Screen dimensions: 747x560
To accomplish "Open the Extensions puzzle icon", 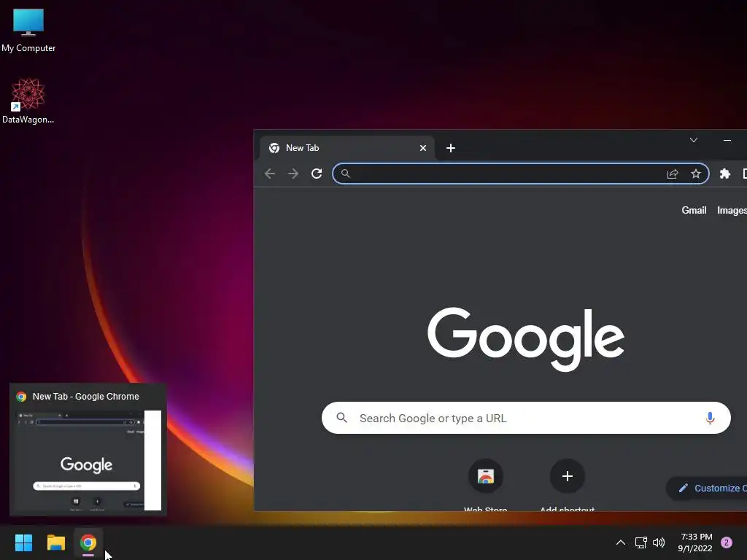I will [724, 174].
